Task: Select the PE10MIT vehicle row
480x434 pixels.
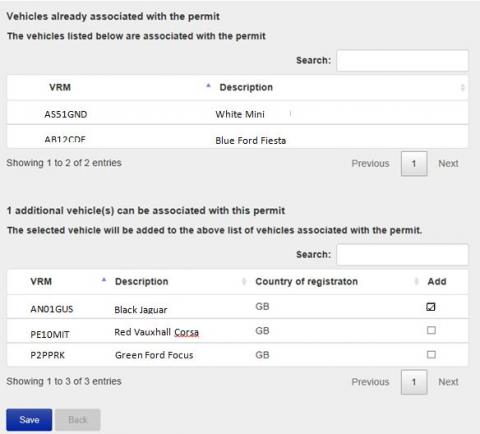Action: (237, 331)
